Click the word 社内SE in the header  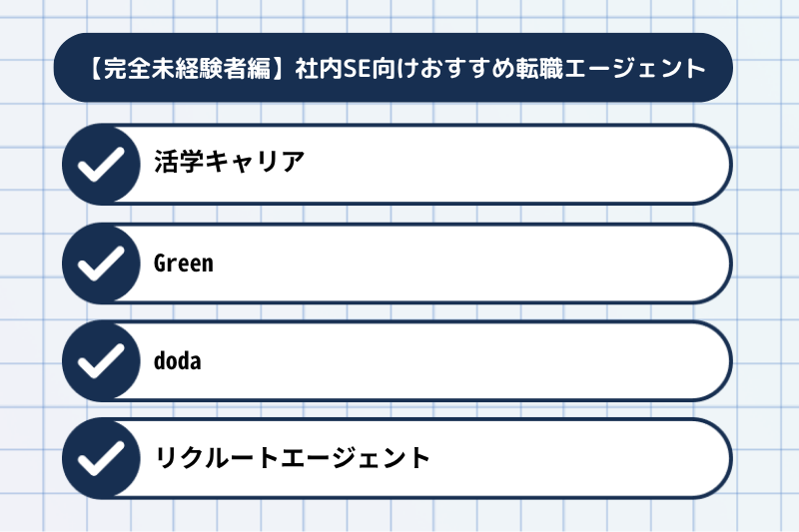click(x=334, y=68)
